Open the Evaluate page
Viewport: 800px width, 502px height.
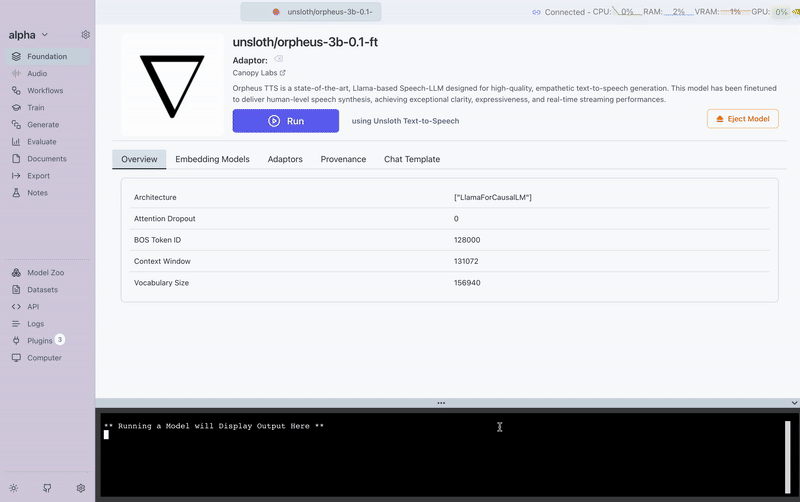point(42,142)
